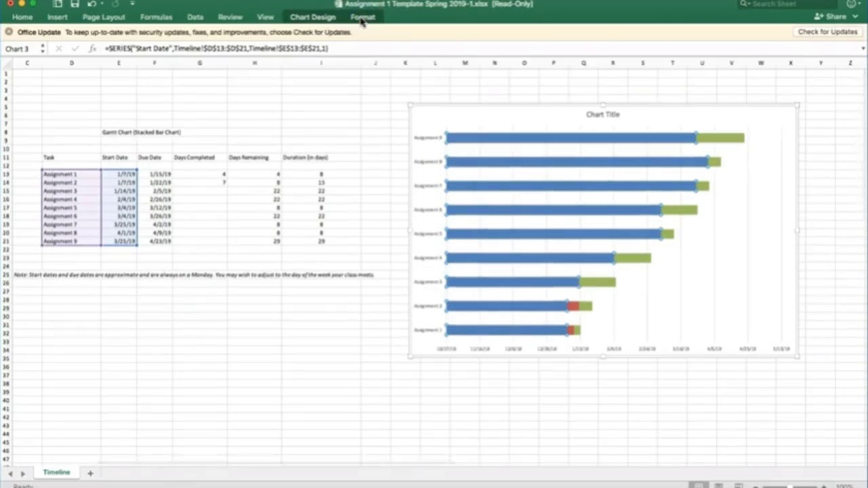Open the Name Box stepper next to Chart 3
Image resolution: width=868 pixels, height=488 pixels.
coord(43,49)
